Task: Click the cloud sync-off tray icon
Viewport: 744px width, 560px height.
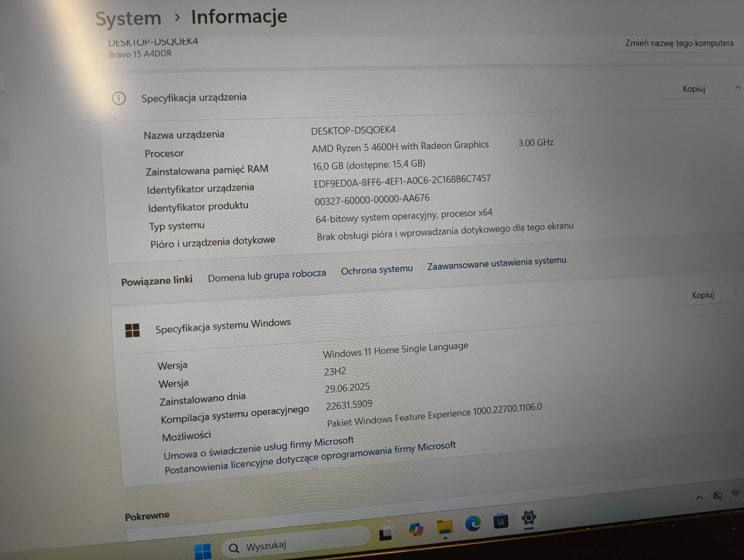Action: 717,495
